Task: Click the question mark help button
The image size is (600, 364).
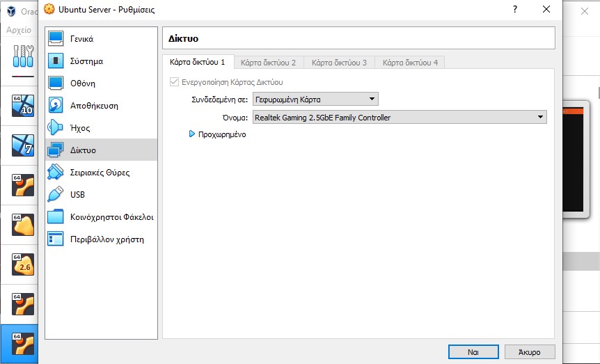Action: (515, 9)
